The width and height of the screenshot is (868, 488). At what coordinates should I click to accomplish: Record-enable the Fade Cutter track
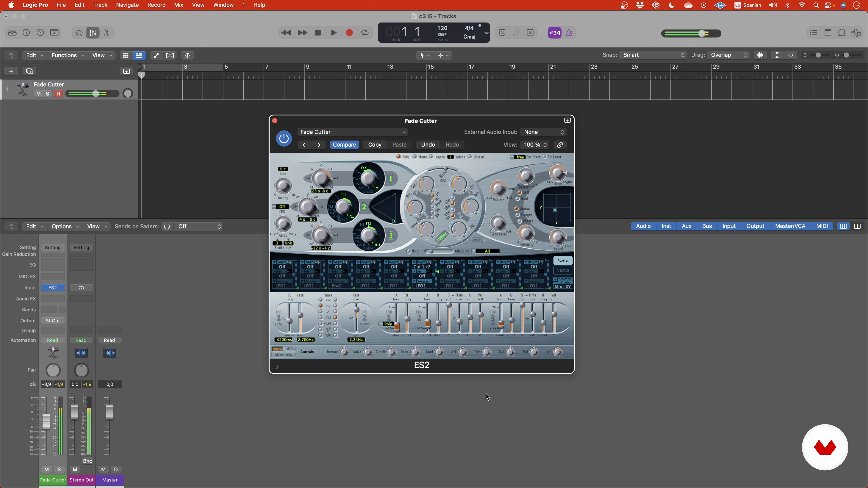tap(59, 94)
